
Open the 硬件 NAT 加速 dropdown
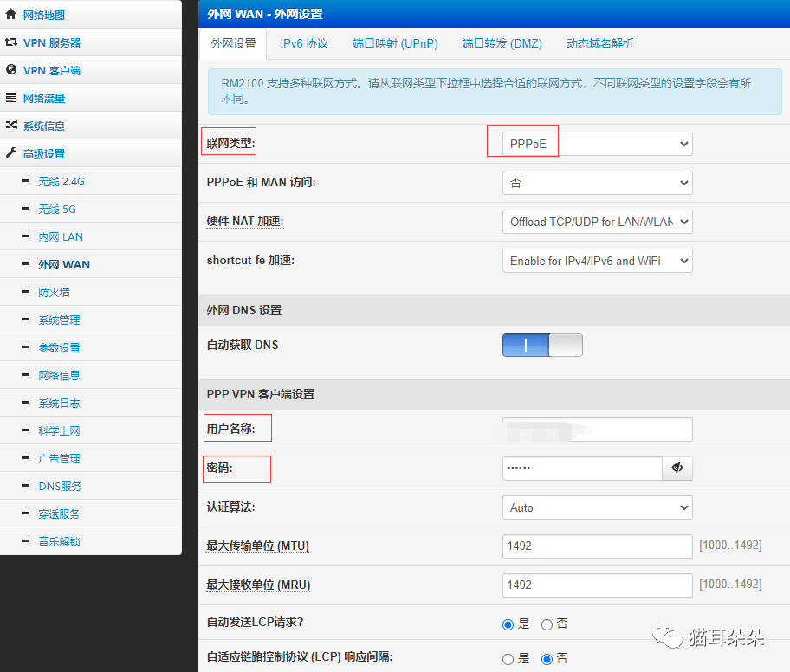pyautogui.click(x=597, y=222)
